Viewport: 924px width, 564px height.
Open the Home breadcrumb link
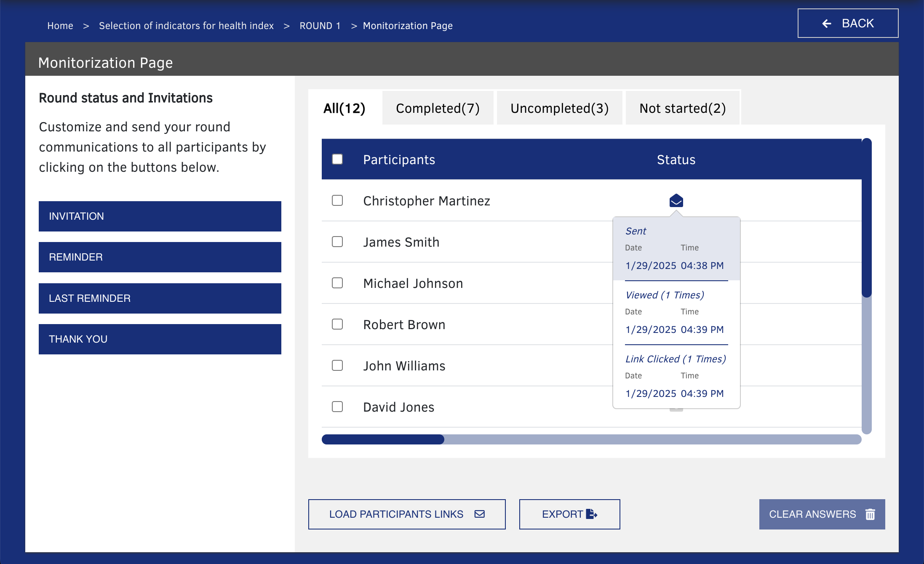point(60,26)
